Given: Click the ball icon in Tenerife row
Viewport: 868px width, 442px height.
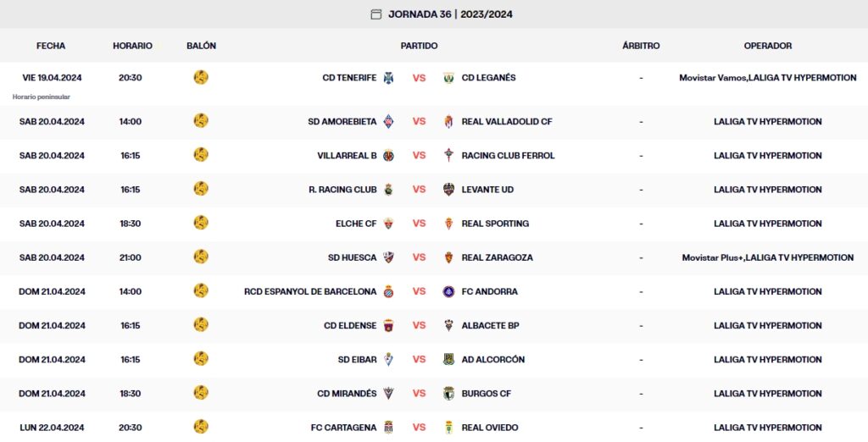Looking at the screenshot, I should pos(201,77).
